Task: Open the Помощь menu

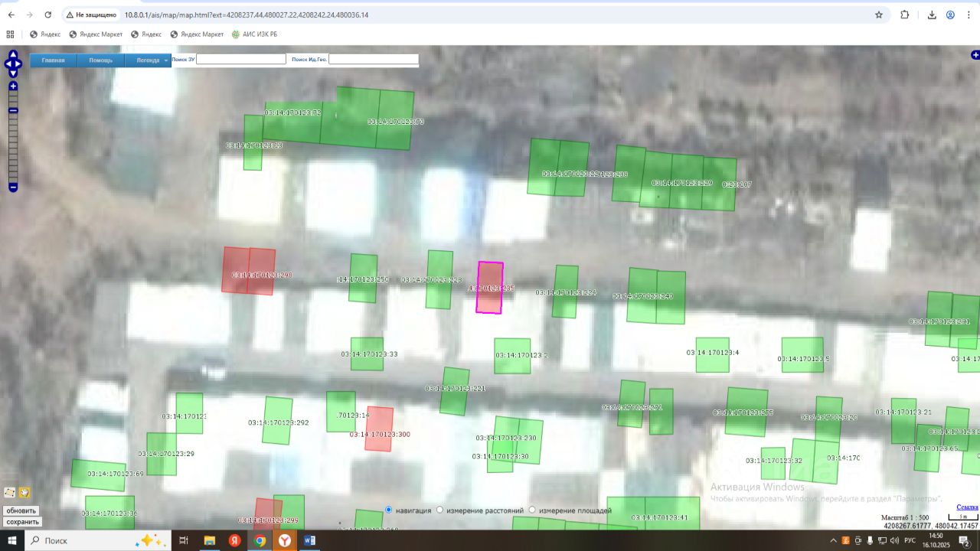Action: (x=101, y=60)
